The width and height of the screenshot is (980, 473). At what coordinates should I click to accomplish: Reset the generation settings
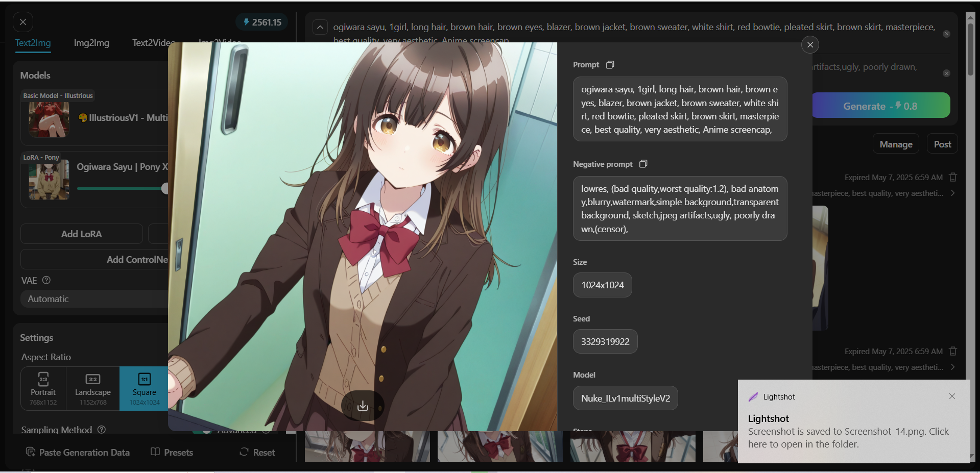point(257,452)
